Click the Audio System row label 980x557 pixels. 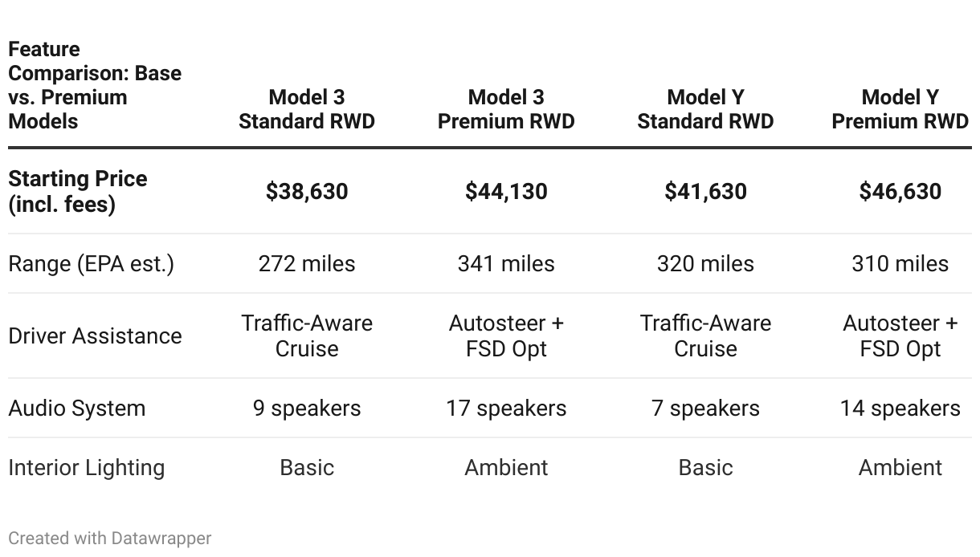[x=77, y=408]
